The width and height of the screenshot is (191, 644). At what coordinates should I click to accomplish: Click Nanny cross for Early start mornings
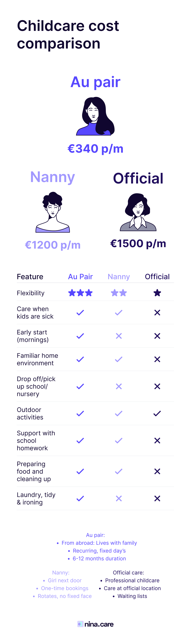click(x=119, y=336)
